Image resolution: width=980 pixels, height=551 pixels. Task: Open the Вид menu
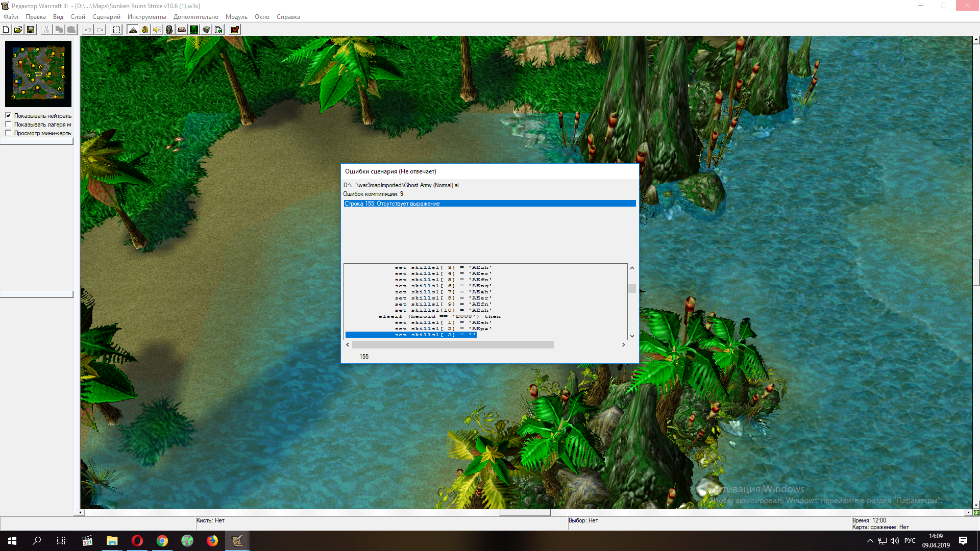(x=58, y=17)
